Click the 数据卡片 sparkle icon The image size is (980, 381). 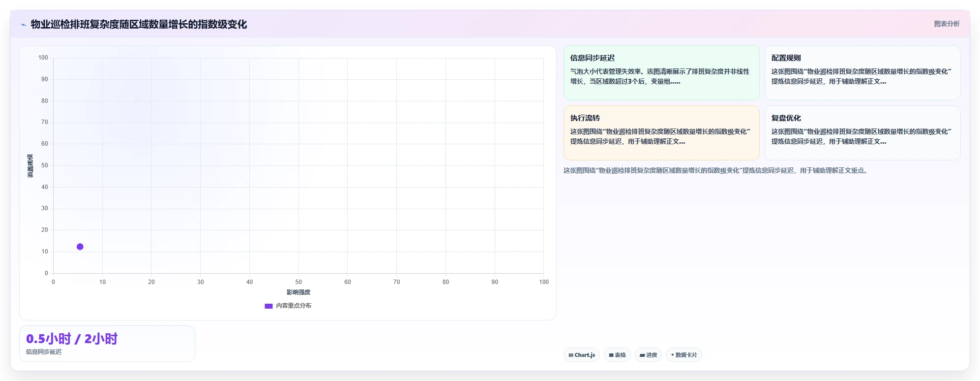673,355
